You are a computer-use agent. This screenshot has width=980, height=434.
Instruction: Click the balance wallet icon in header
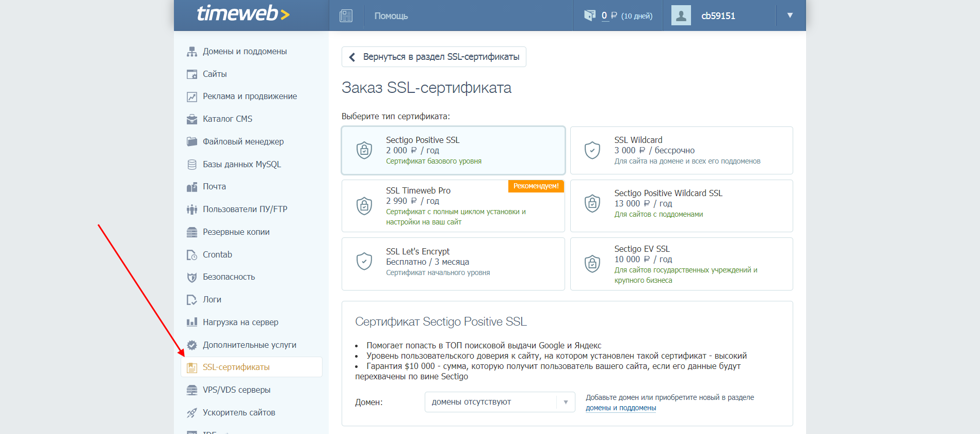[x=589, y=15]
